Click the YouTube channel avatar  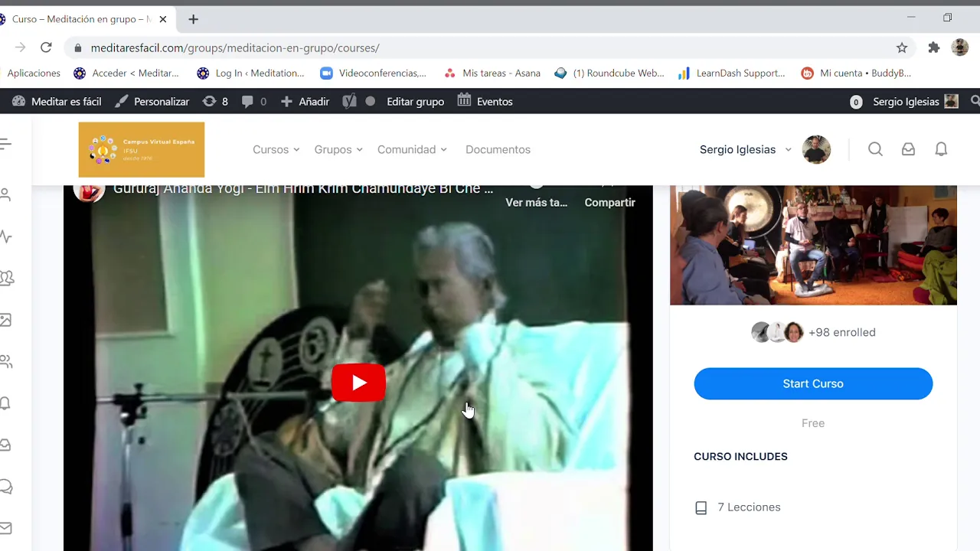pos(89,192)
